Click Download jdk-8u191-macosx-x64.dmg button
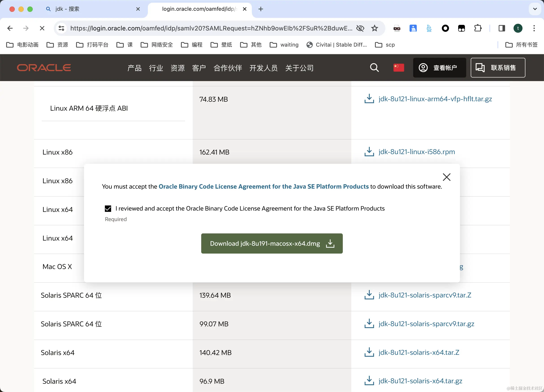The height and width of the screenshot is (392, 544). (272, 243)
